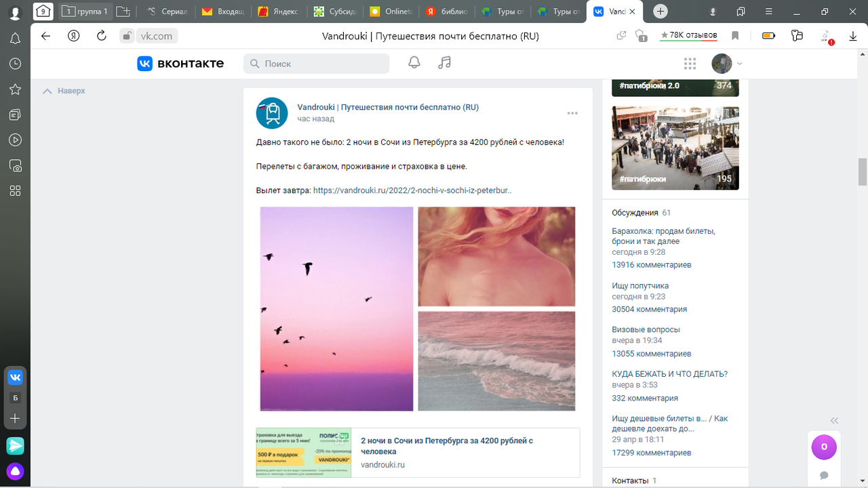Open sidebar screenshot camera icon
This screenshot has height=488, width=868.
tap(15, 165)
